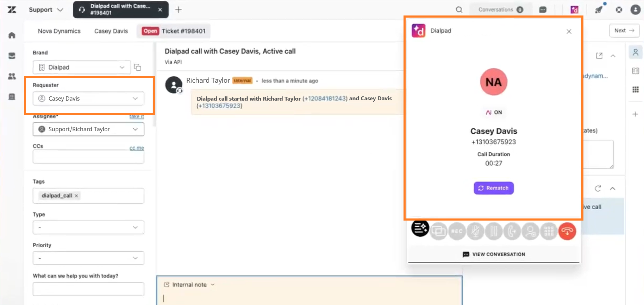Click the Zendesk logo
The image size is (644, 305).
point(12,9)
